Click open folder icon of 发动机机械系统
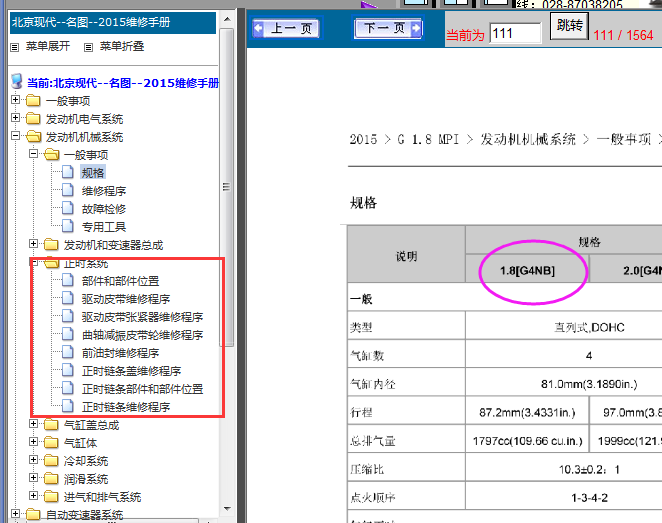Screen dimensions: 662x523 point(33,137)
